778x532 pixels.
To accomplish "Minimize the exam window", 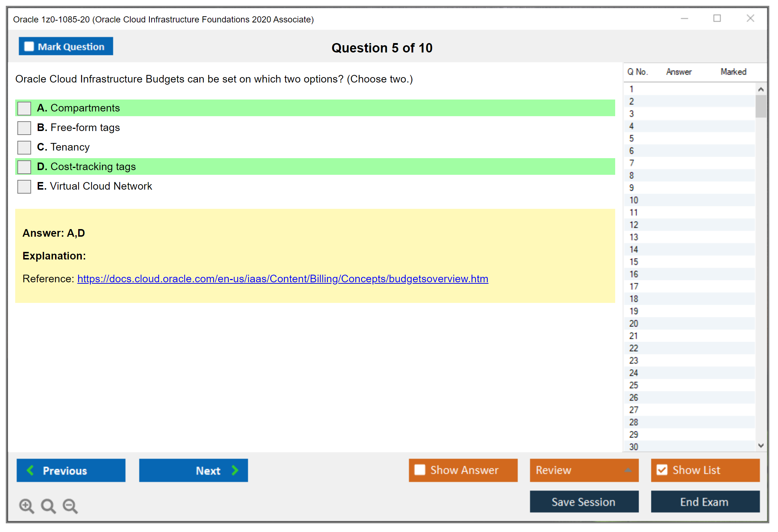I will [x=684, y=18].
